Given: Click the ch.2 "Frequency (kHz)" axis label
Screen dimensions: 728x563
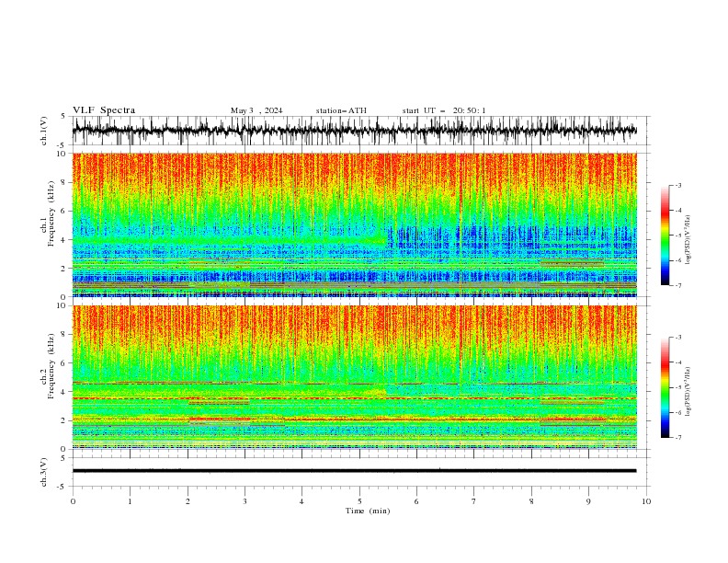Looking at the screenshot, I should tap(51, 365).
